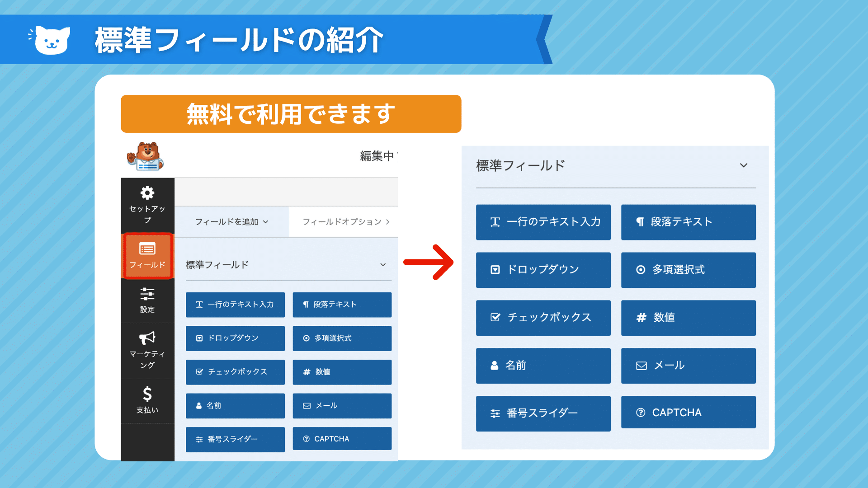The height and width of the screenshot is (488, 868).
Task: Open the セットアップ gear icon in sidebar
Action: tap(147, 193)
